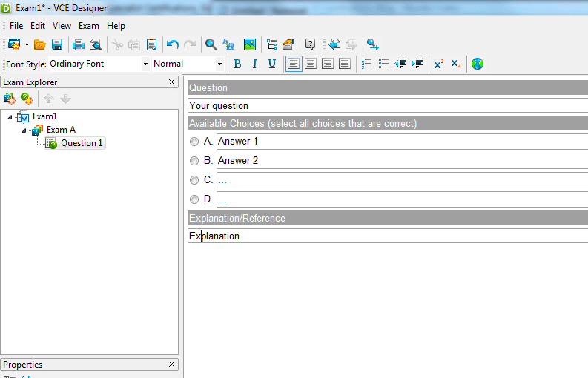Click the Replace text icon
This screenshot has width=588, height=378.
228,44
